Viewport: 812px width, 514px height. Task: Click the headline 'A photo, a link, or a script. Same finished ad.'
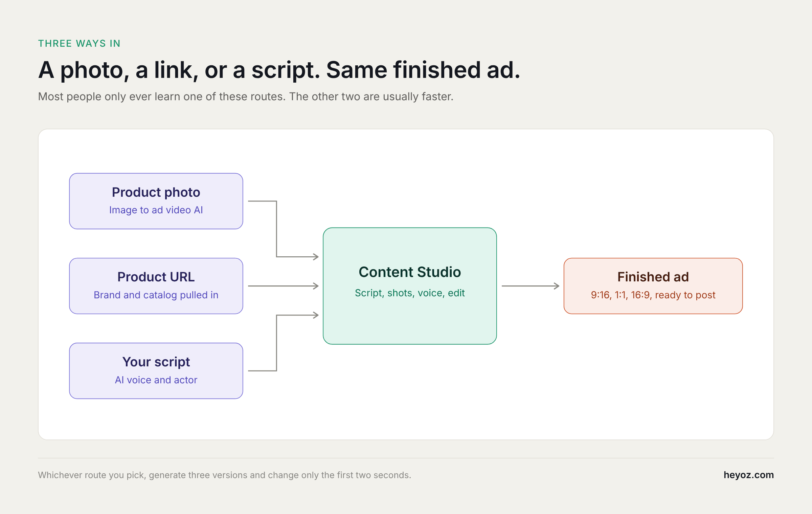(x=279, y=70)
